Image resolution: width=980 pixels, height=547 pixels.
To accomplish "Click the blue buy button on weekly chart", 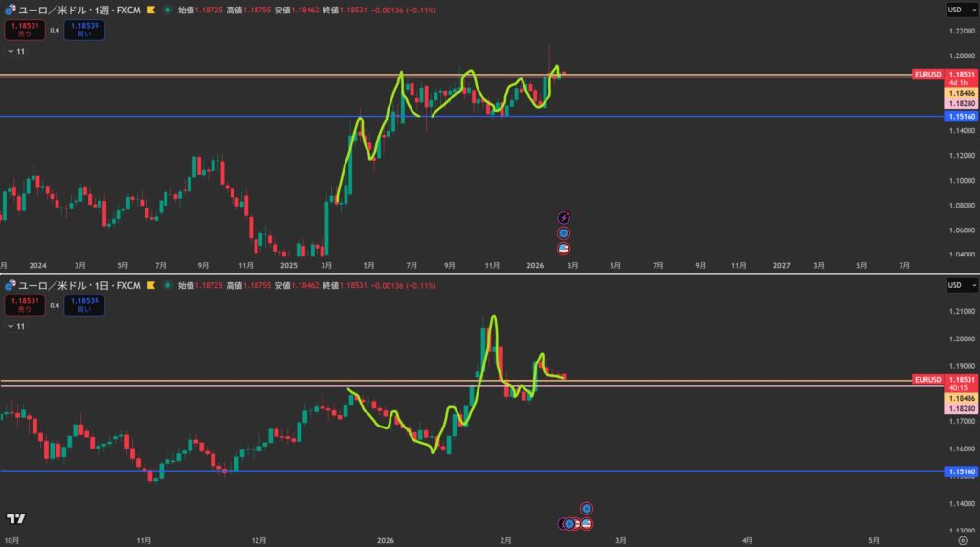I will 85,30.
